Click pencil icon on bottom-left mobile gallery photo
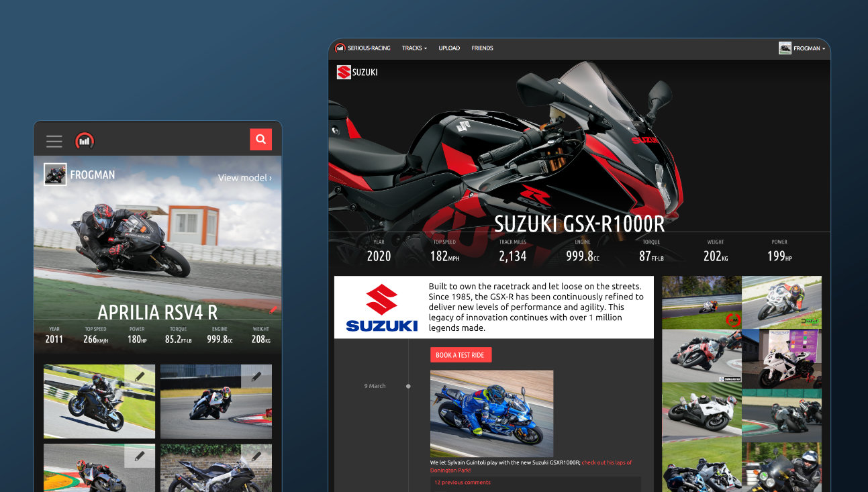Viewport: 868px width, 492px height. pos(140,456)
